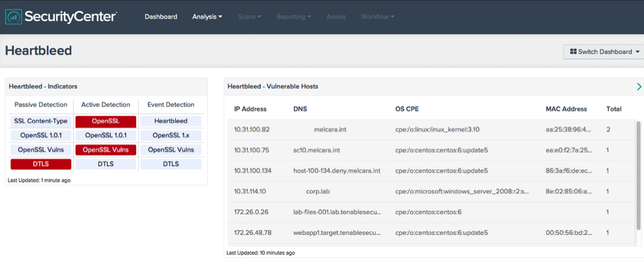Click the SecurityCenter logo icon
The height and width of the screenshot is (264, 644).
pyautogui.click(x=14, y=17)
